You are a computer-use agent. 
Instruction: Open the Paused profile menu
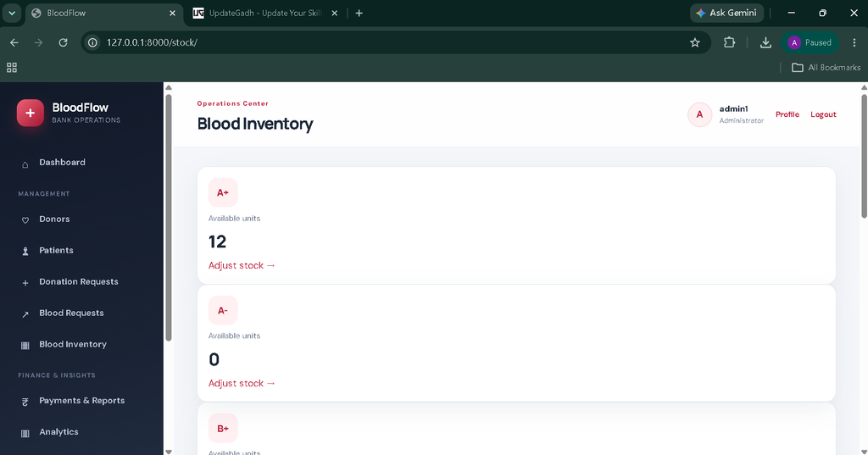810,42
